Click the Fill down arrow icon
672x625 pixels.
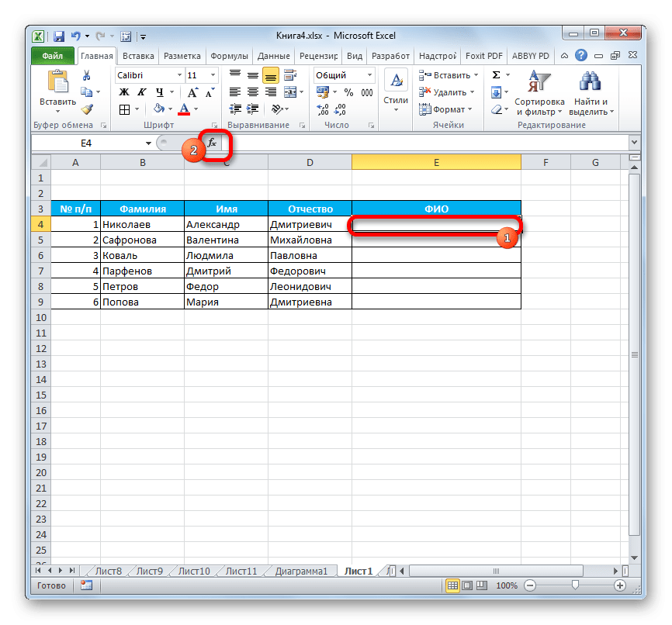click(497, 92)
